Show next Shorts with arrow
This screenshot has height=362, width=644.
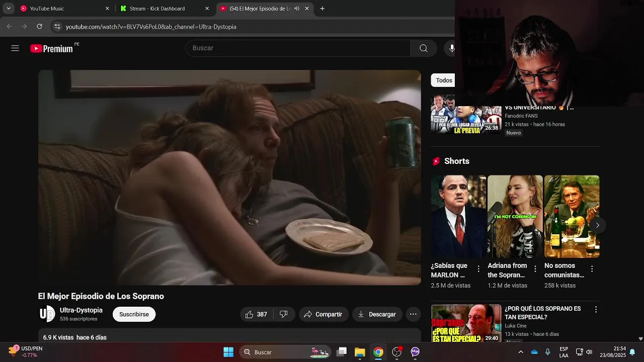[x=597, y=225]
